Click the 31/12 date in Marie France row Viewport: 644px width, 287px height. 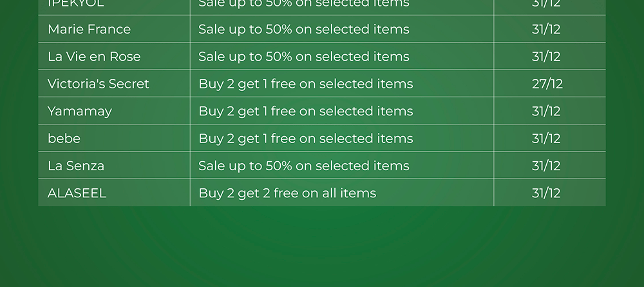(546, 30)
